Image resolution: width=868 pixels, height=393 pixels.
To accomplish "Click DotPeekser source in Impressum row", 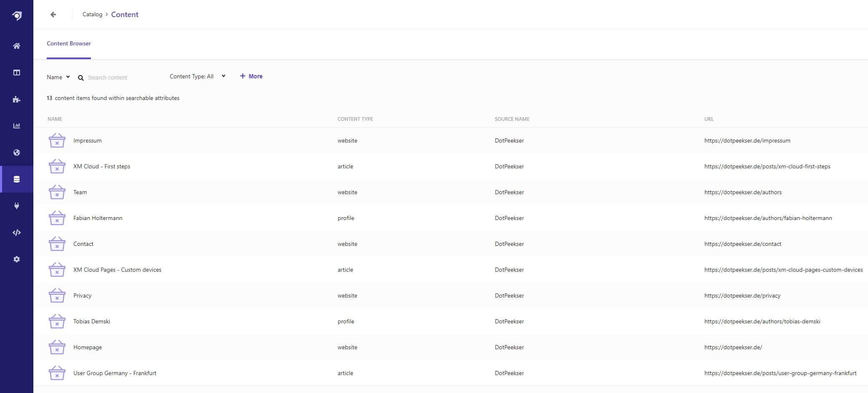I will [x=509, y=140].
